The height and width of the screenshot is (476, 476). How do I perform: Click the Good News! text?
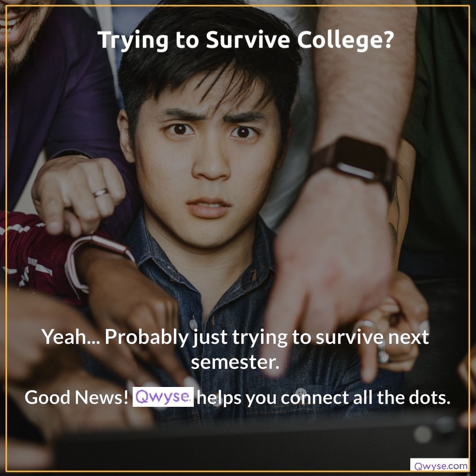[x=77, y=397]
